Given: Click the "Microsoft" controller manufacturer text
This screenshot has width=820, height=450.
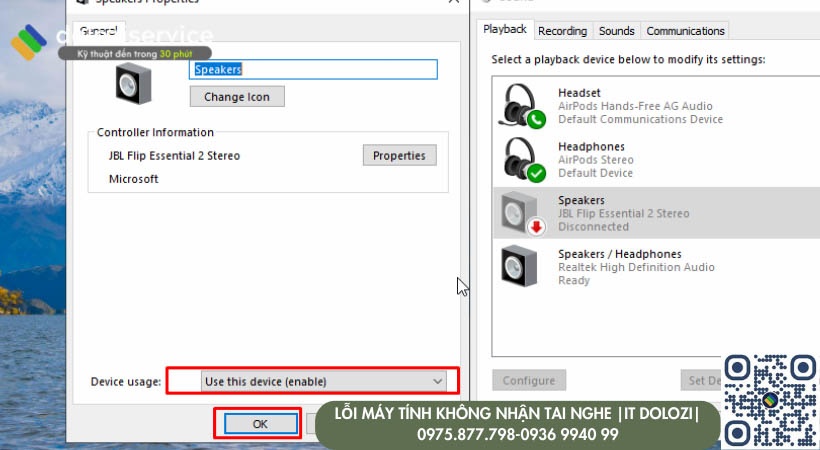Looking at the screenshot, I should 133,179.
